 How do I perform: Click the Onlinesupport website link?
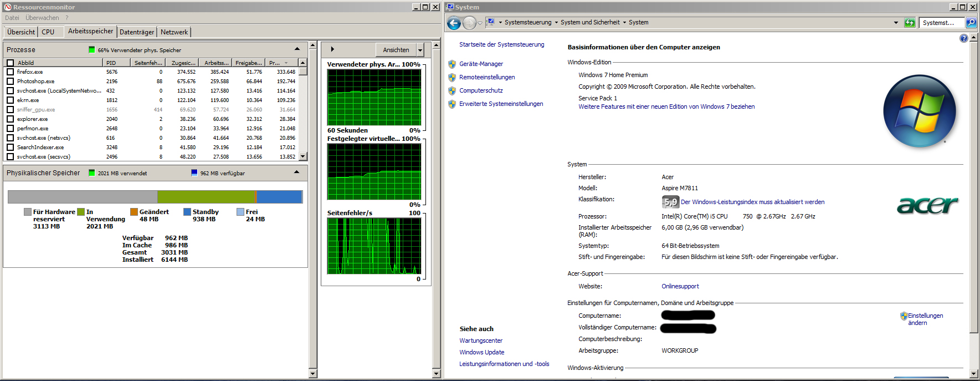680,287
